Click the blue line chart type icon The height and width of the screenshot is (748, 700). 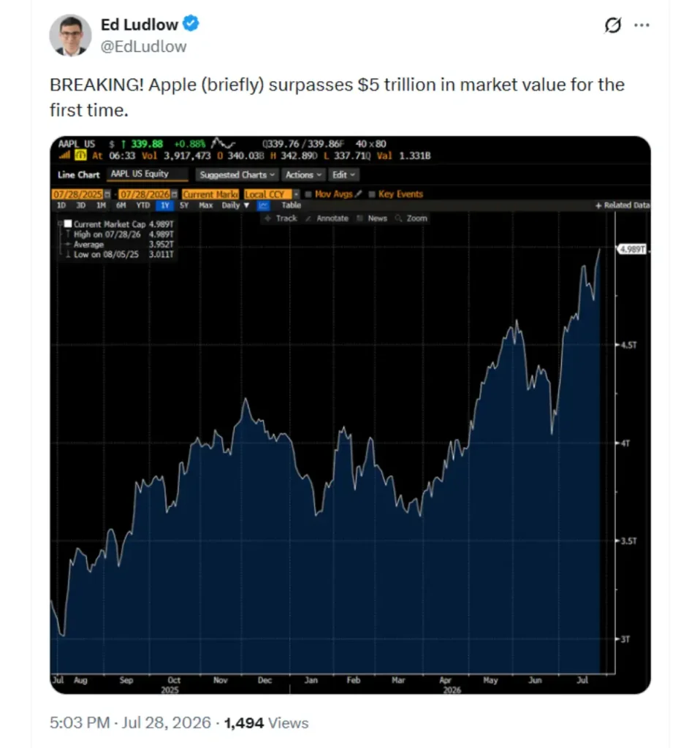click(263, 205)
